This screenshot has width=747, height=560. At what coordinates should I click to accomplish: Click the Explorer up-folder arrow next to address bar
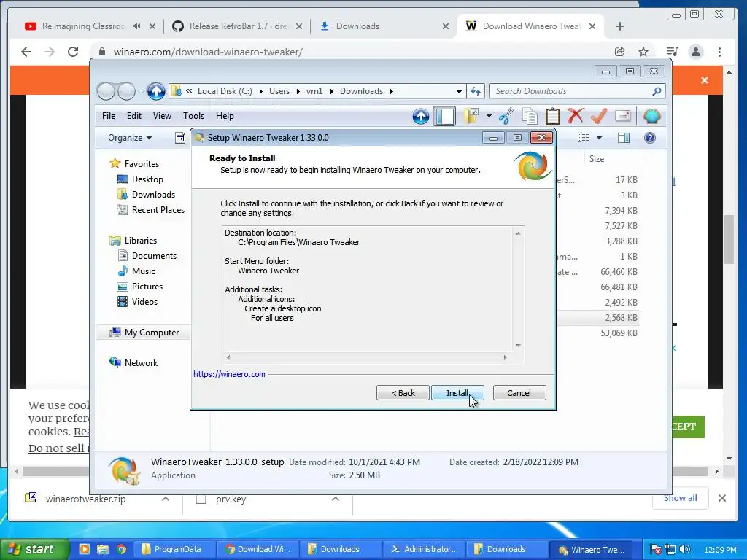(x=156, y=91)
